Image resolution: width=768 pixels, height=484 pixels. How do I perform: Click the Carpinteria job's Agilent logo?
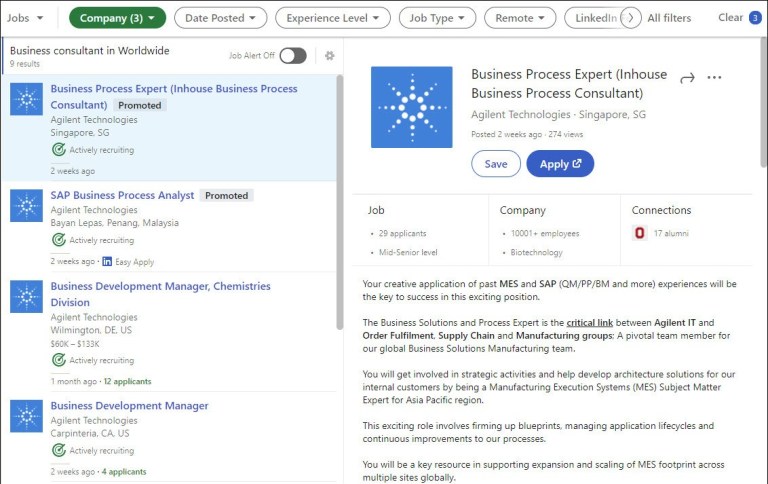tap(26, 416)
